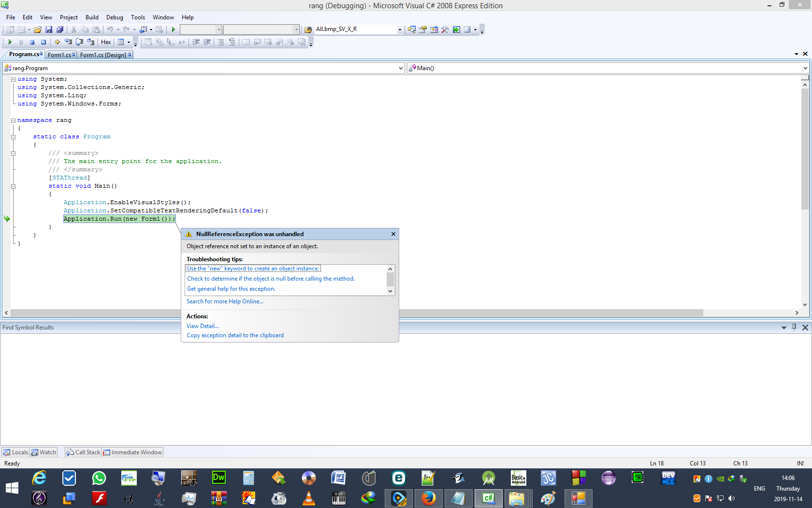
Task: Expand the debug windows dropdown arrow
Action: pos(129,42)
